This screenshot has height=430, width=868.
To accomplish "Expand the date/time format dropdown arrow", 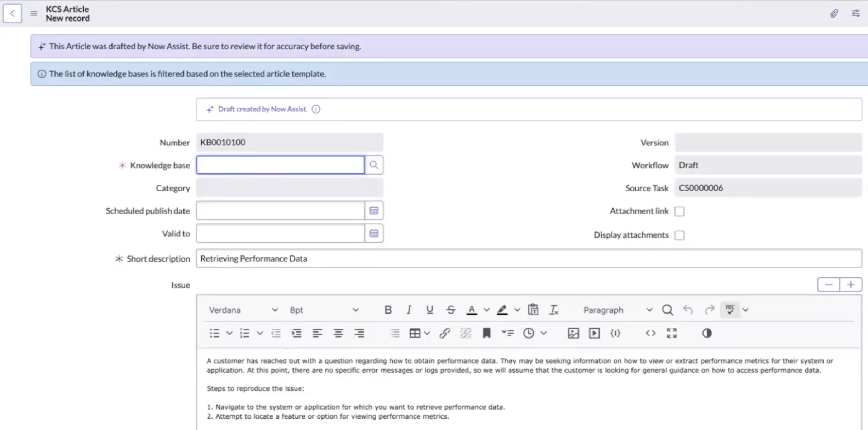I will point(543,333).
